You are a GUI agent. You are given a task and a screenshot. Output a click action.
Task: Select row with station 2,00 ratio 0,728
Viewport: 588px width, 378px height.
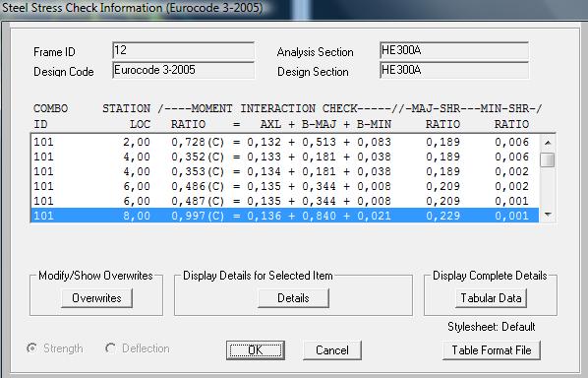click(x=285, y=142)
